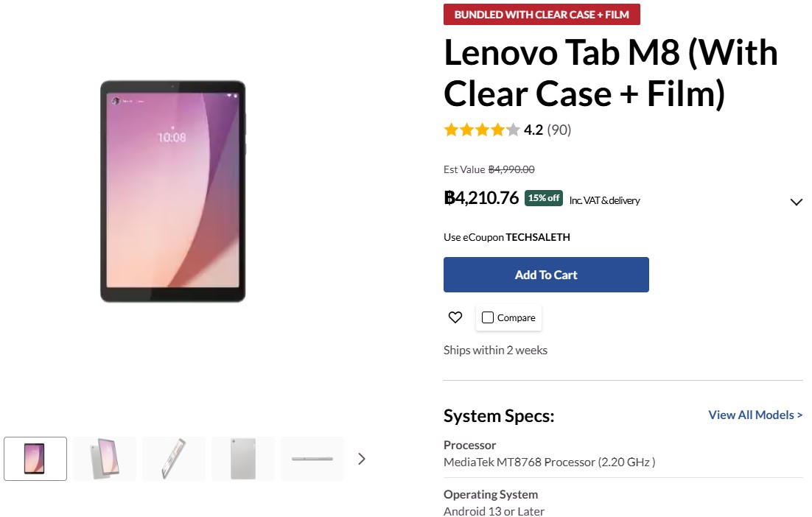The height and width of the screenshot is (517, 812).
Task: Click the Add To Cart button
Action: coord(546,275)
